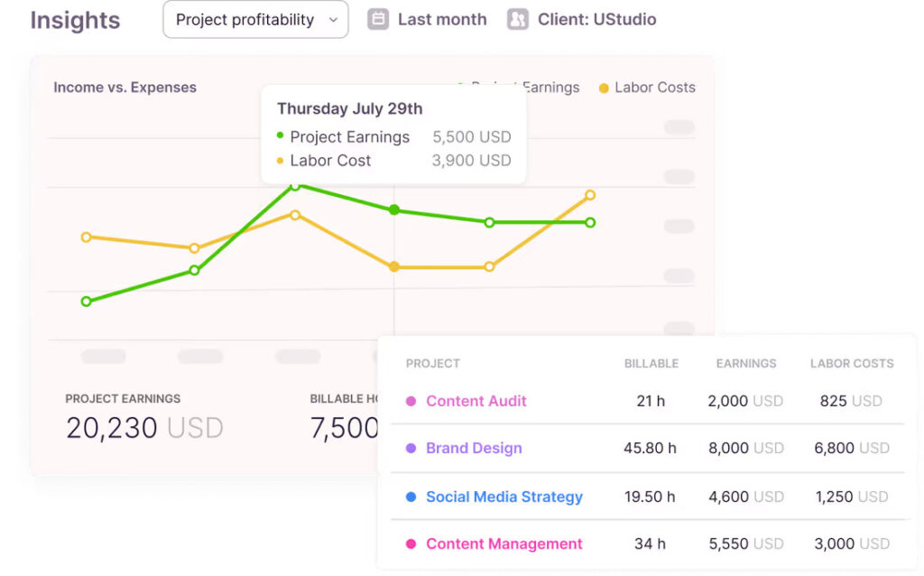Click the pink Content Audit color dot
Image resolution: width=924 pixels, height=576 pixels.
(411, 401)
